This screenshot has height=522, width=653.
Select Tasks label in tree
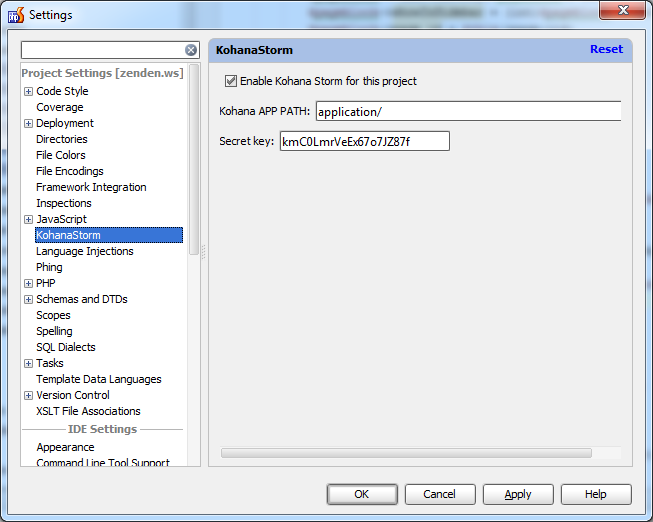tap(50, 363)
